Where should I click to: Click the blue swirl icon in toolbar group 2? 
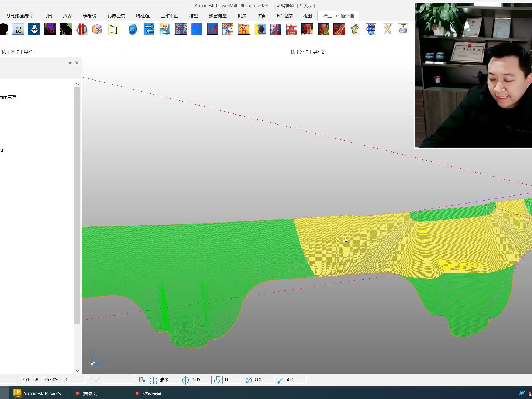133,30
